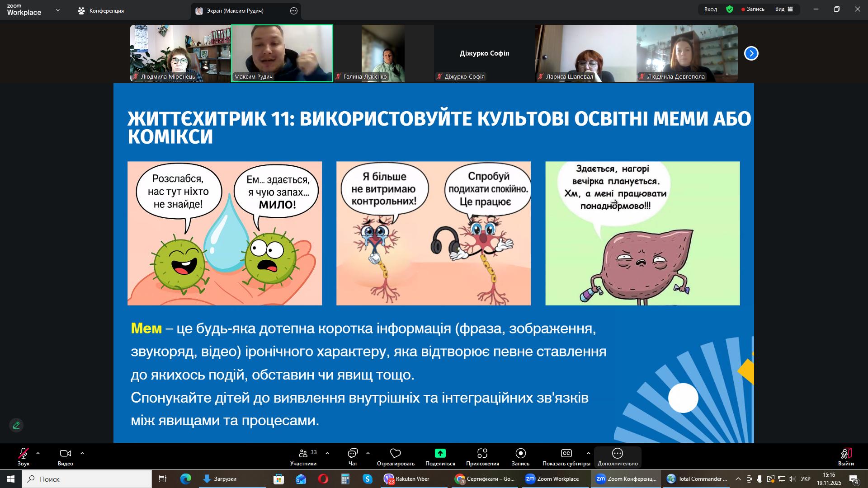Viewport: 868px width, 488px height.
Task: Click the green Share screen icon
Action: point(440,453)
